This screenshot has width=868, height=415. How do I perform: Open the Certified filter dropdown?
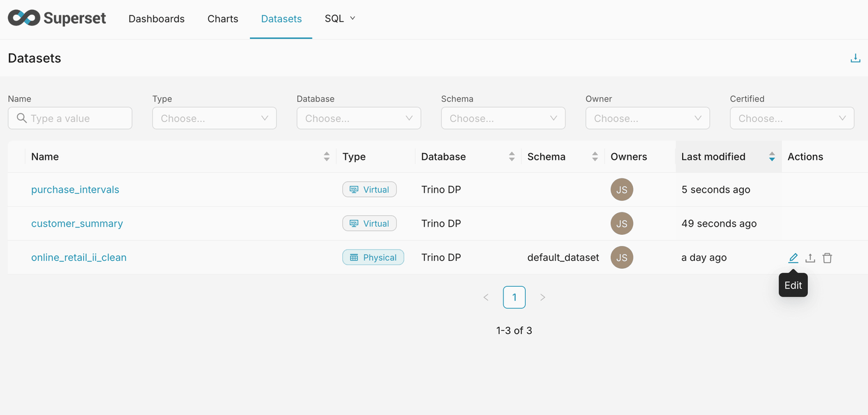click(x=792, y=118)
